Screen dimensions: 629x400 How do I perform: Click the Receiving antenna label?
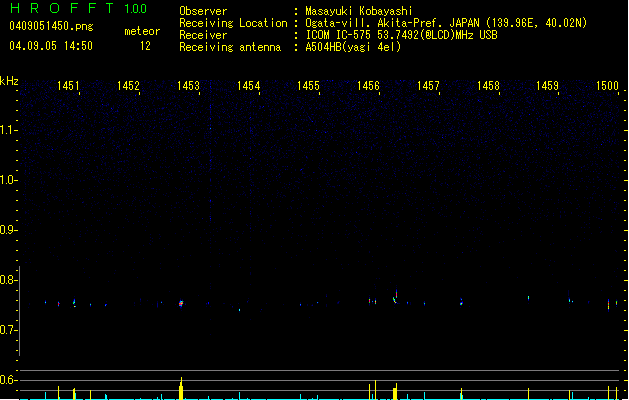tap(230, 47)
